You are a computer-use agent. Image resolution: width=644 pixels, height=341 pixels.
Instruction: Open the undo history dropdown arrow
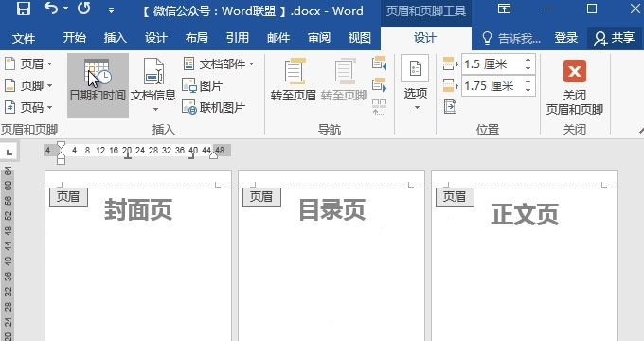point(65,9)
